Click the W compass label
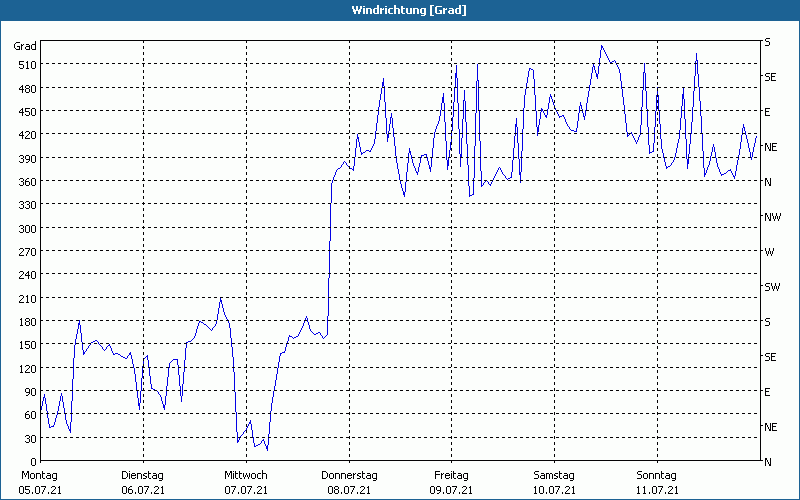The height and width of the screenshot is (500, 800). pos(769,252)
